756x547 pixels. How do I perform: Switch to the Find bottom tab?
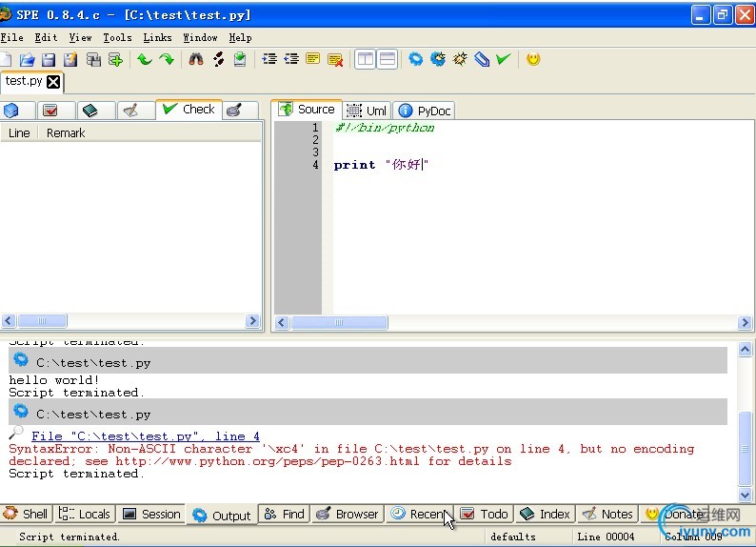285,515
